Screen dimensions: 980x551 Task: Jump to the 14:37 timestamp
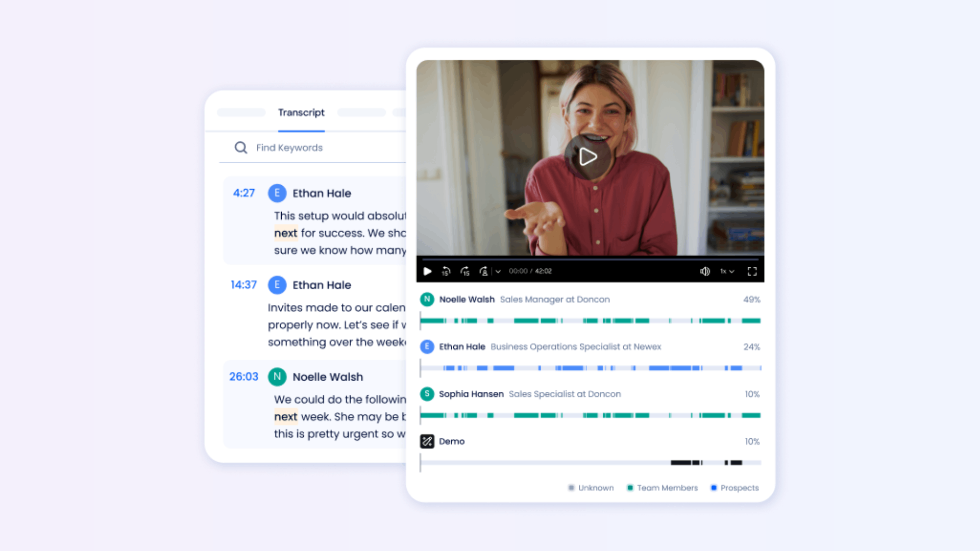point(243,285)
